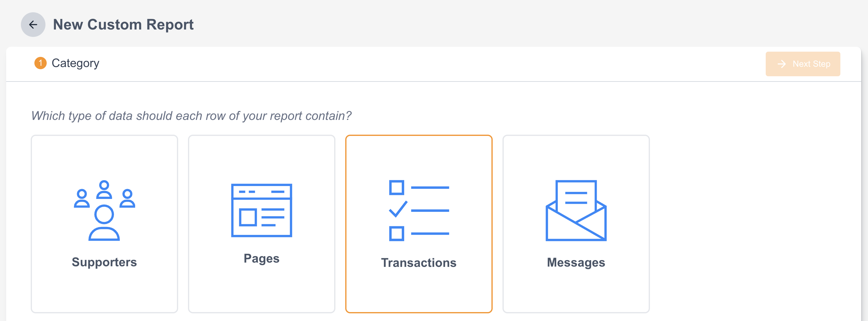Click the back arrow button
868x321 pixels.
coord(33,25)
